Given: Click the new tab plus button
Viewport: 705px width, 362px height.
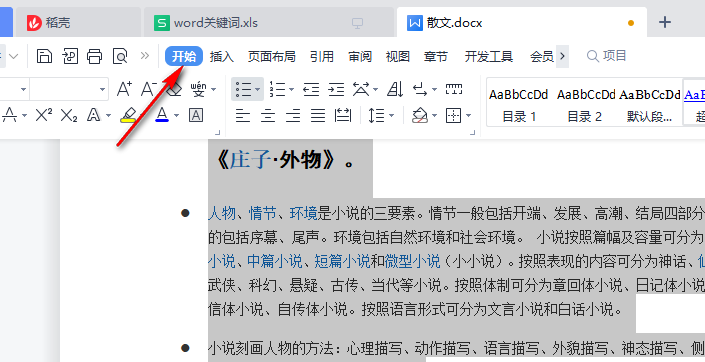Looking at the screenshot, I should [x=665, y=22].
